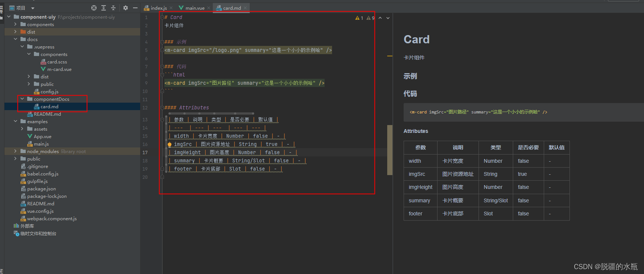Switch to the index.js tab

tap(159, 8)
